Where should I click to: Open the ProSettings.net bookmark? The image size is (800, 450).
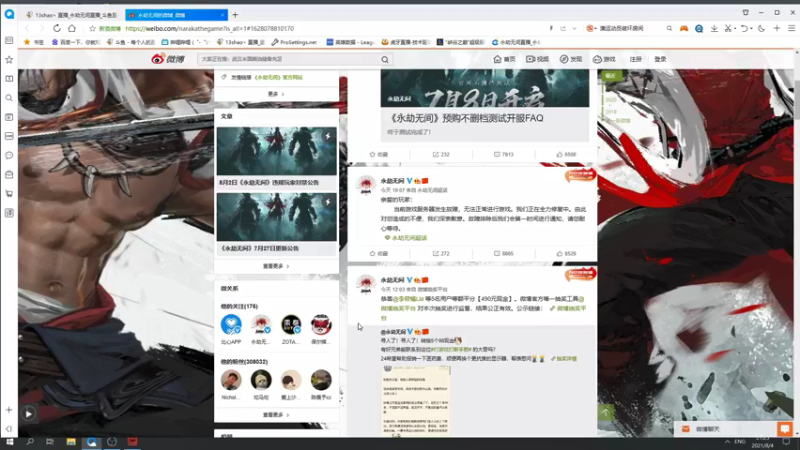pos(294,42)
